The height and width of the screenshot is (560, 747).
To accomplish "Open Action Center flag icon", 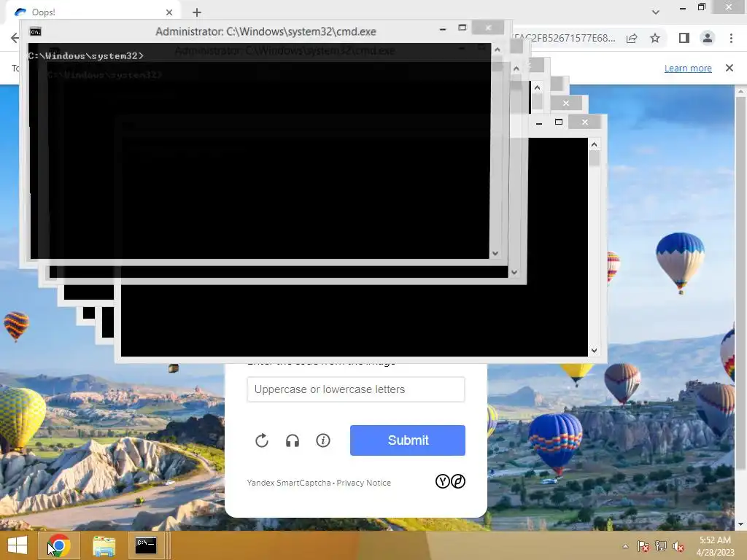I will tap(643, 546).
